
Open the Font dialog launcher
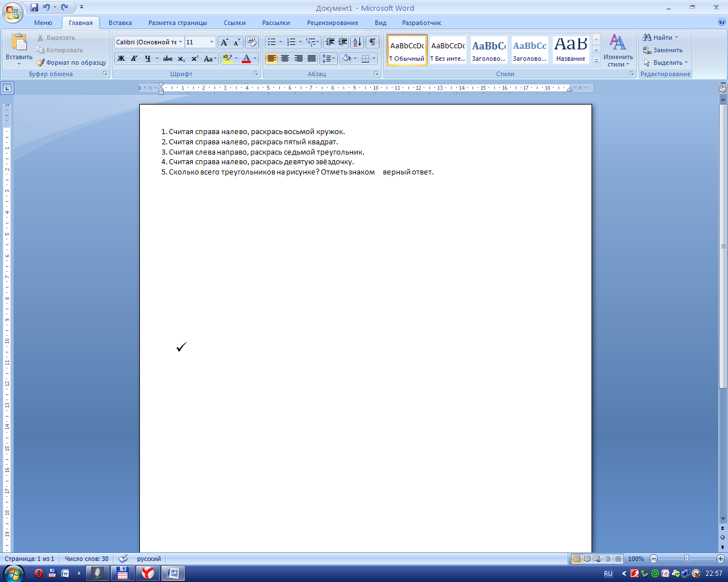pos(256,74)
